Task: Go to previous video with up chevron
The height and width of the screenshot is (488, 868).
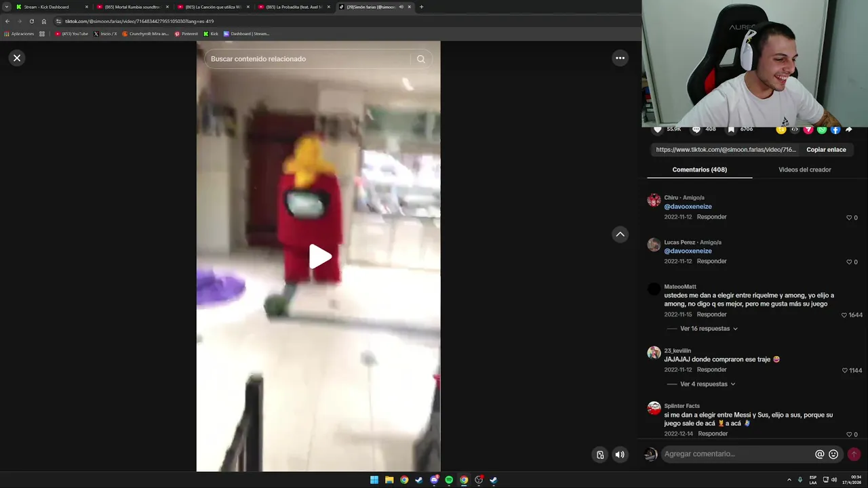Action: [x=620, y=235]
